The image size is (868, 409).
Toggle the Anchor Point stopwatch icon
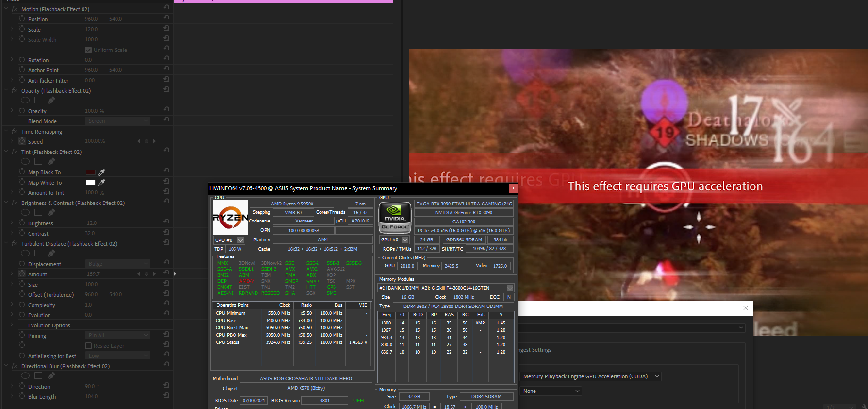(x=22, y=69)
